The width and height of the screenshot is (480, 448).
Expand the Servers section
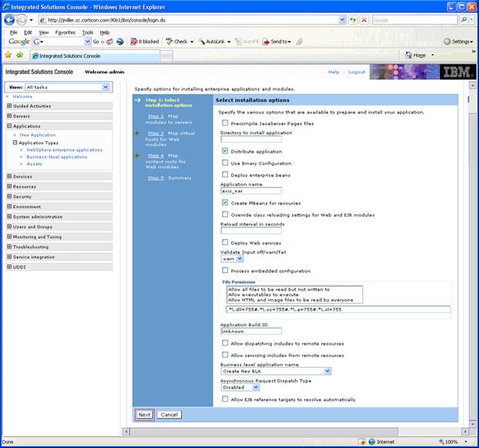[x=9, y=116]
